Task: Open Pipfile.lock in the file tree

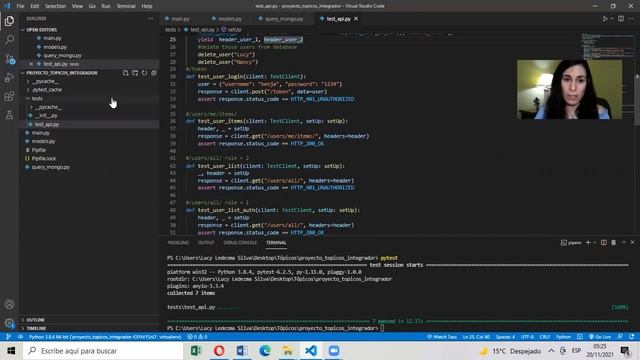Action: pyautogui.click(x=44, y=158)
